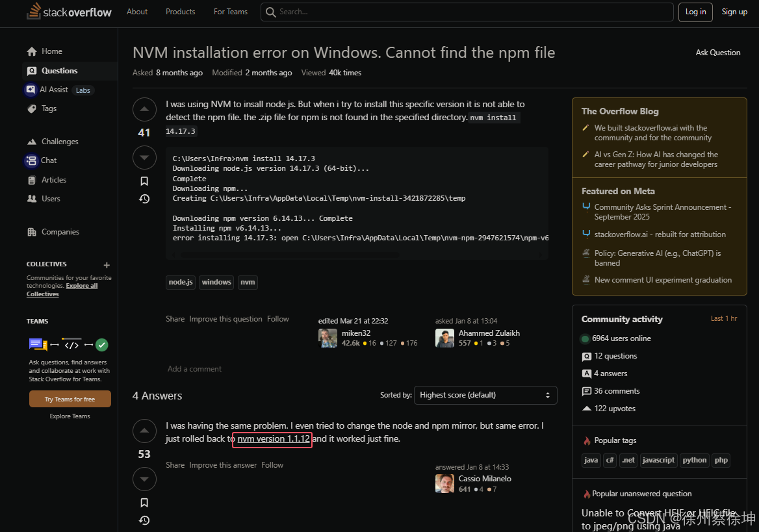Click Share under the question
The height and width of the screenshot is (532, 759).
click(175, 319)
